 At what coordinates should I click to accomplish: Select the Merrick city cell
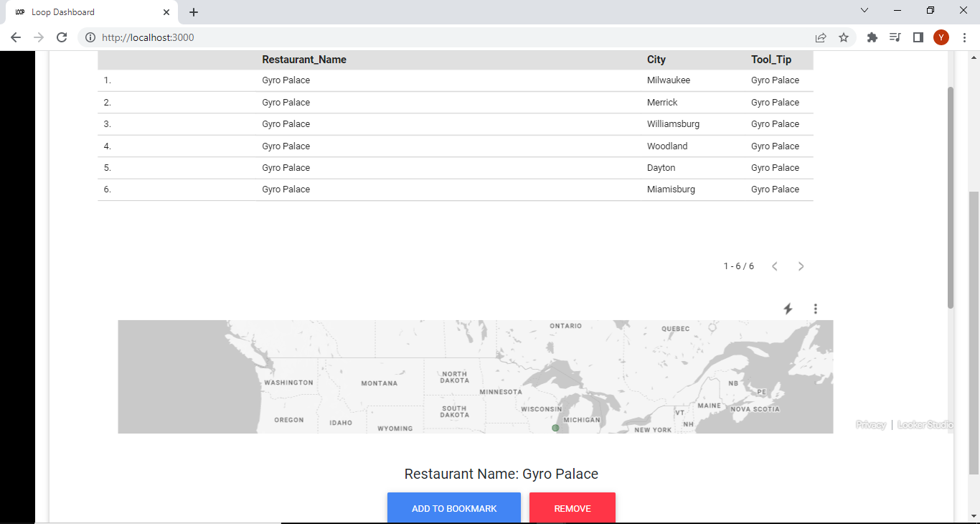click(662, 103)
